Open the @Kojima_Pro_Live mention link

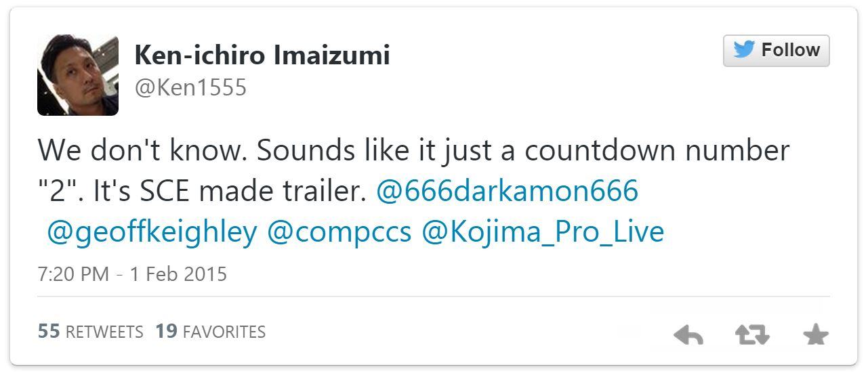(543, 232)
